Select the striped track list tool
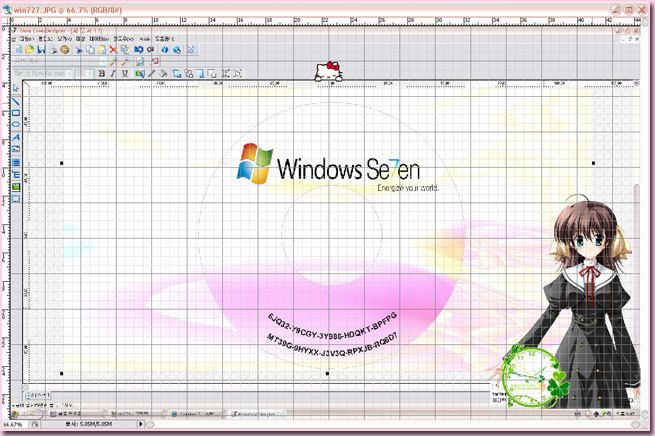Viewport: 655px width, 436px height. [16, 162]
